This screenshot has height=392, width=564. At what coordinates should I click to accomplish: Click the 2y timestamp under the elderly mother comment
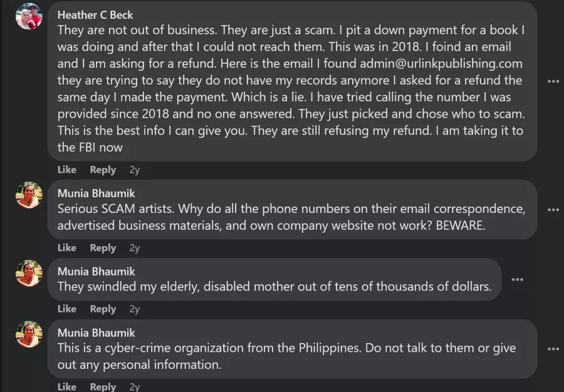135,309
